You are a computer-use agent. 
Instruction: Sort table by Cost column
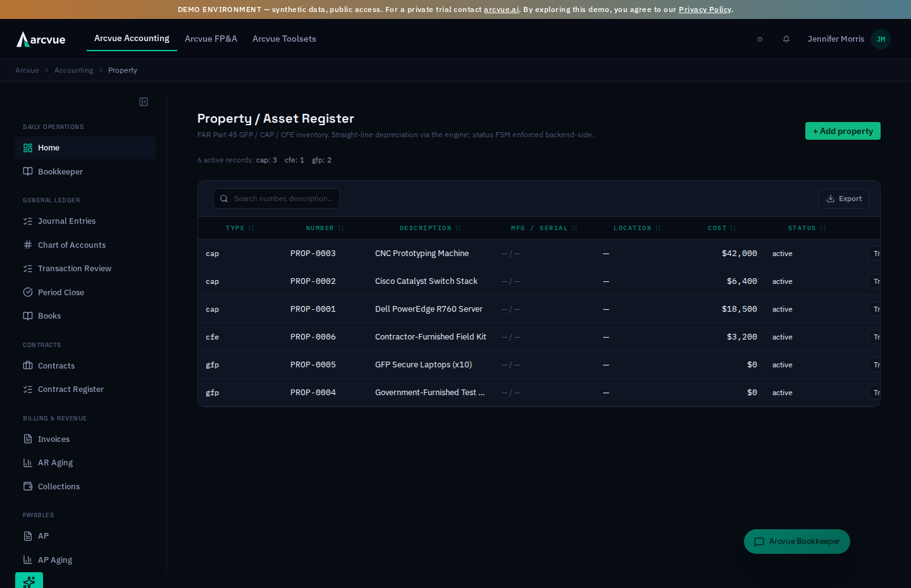(722, 228)
